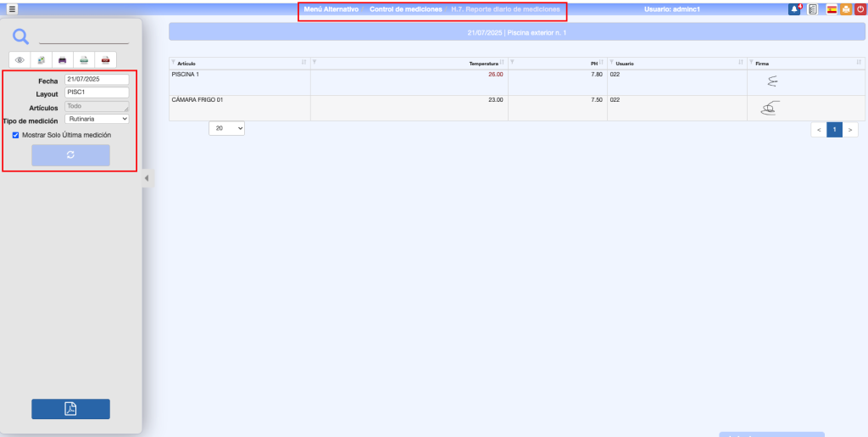Click the eye view icon in sidebar toolbar
This screenshot has width=868, height=437.
[x=20, y=60]
